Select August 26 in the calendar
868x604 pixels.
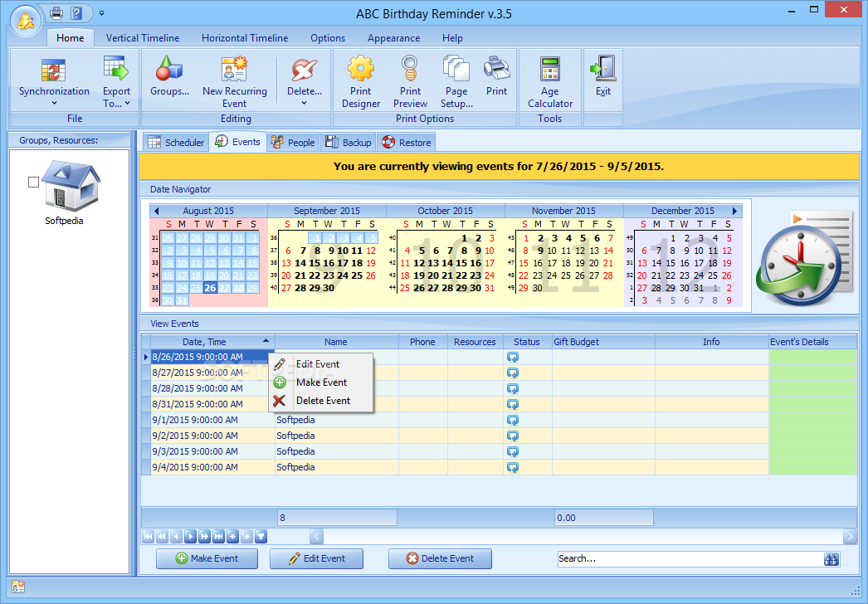click(x=210, y=288)
